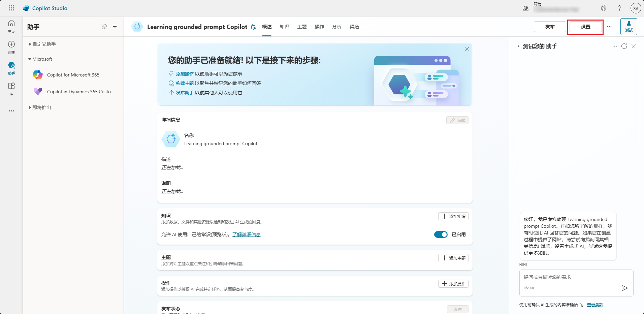Click the 添加操作 button

[x=453, y=284]
